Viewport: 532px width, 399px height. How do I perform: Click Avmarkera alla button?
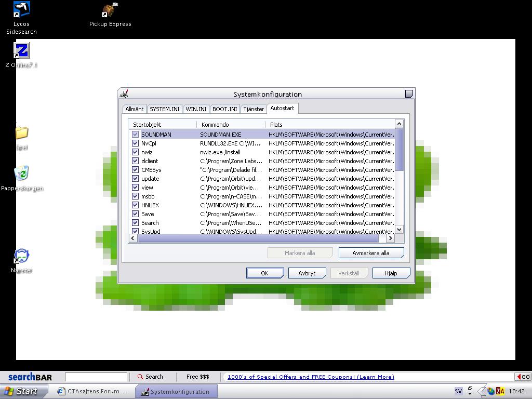pos(371,253)
